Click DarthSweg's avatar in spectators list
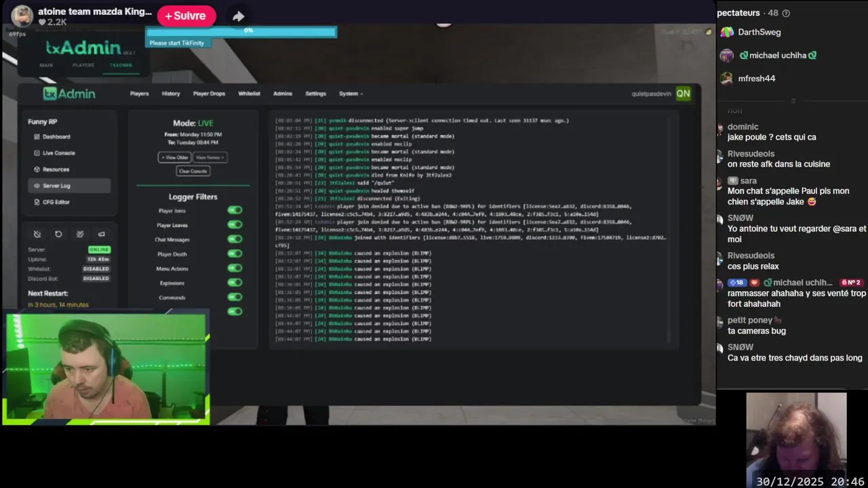This screenshot has height=488, width=868. point(727,32)
